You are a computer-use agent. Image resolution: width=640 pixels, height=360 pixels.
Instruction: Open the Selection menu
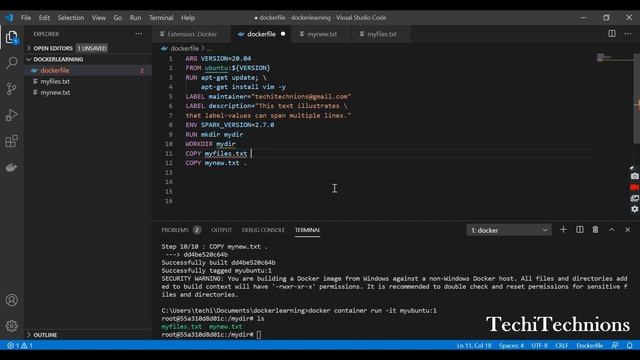pyautogui.click(x=71, y=18)
